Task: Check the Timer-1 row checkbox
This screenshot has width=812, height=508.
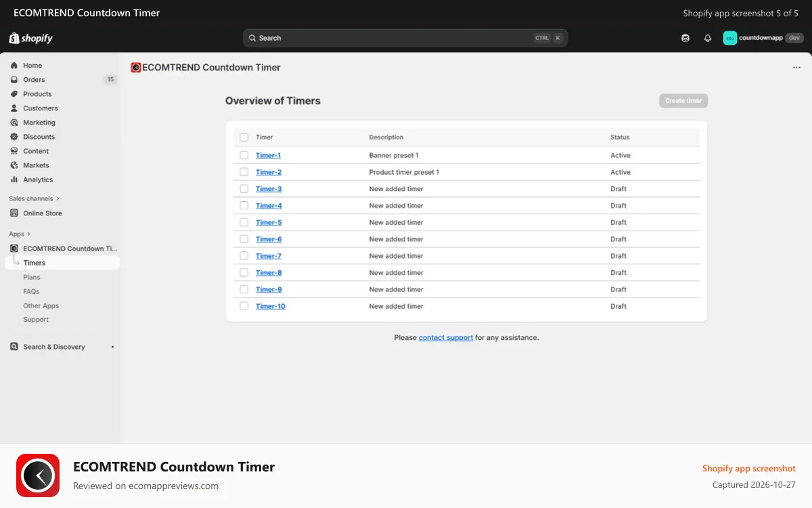Action: click(244, 155)
